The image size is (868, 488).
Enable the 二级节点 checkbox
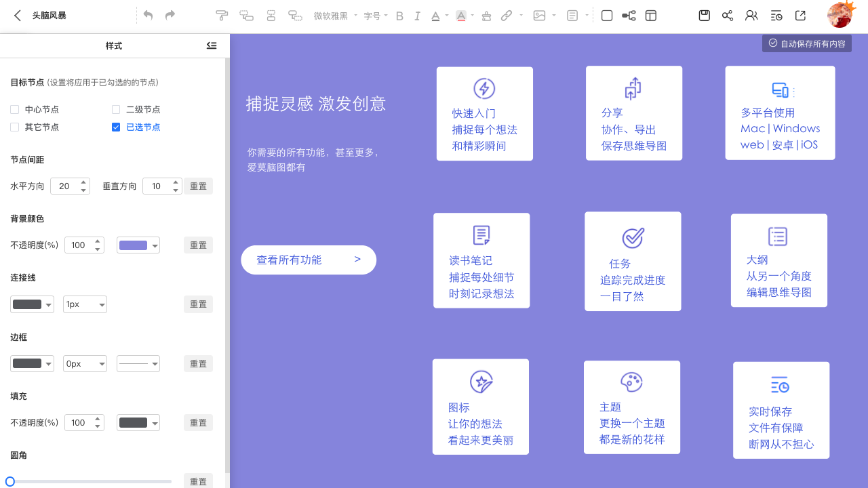(115, 109)
